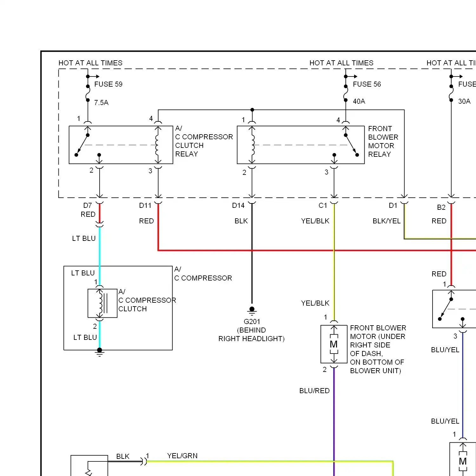Click the A/C COMPRESSOR component label

(203, 274)
